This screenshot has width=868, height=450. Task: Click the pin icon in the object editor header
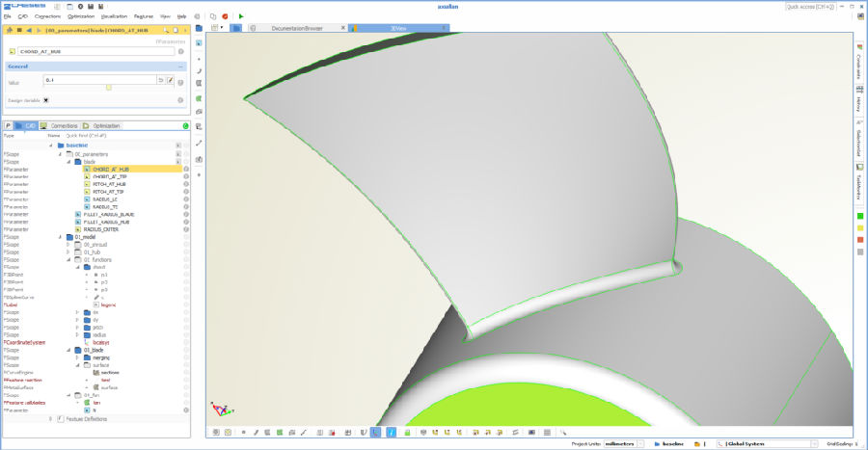pyautogui.click(x=10, y=31)
